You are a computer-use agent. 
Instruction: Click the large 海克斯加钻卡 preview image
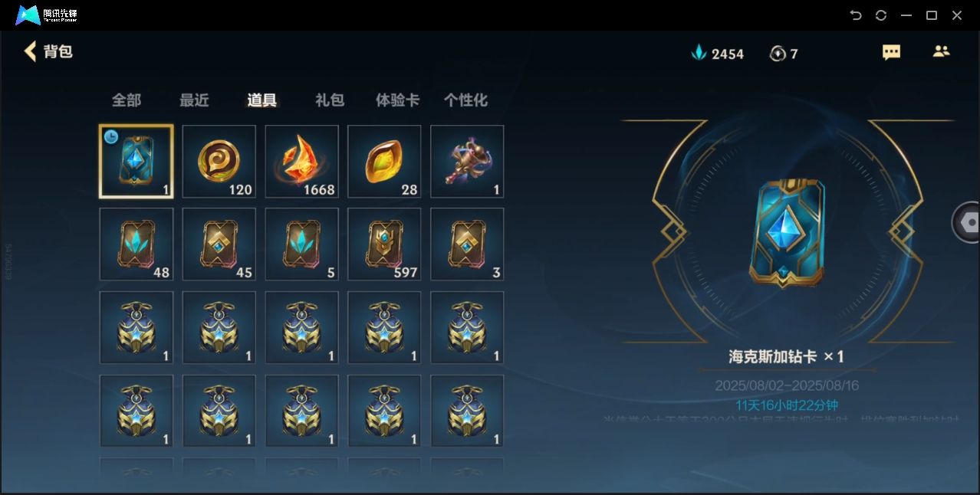[x=788, y=233]
